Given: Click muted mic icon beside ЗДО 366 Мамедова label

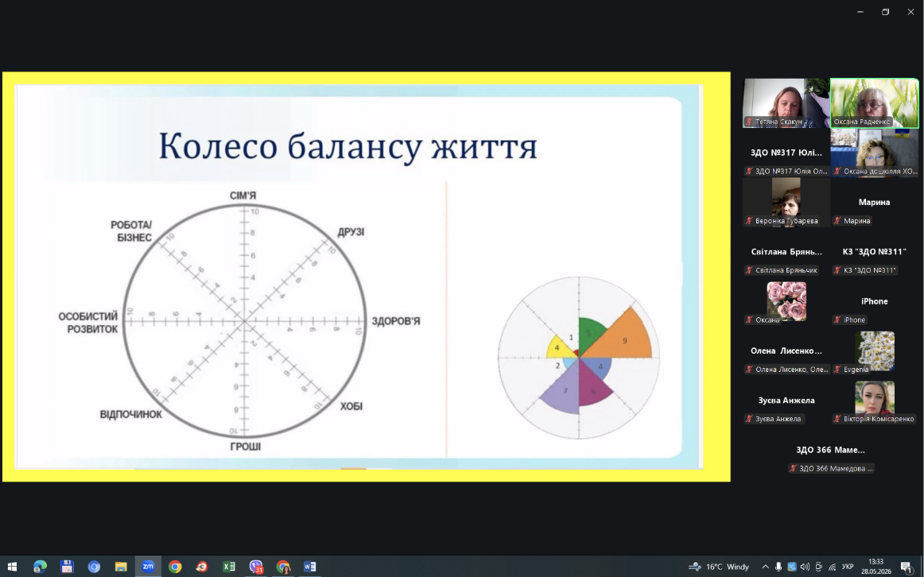Looking at the screenshot, I should (x=793, y=468).
